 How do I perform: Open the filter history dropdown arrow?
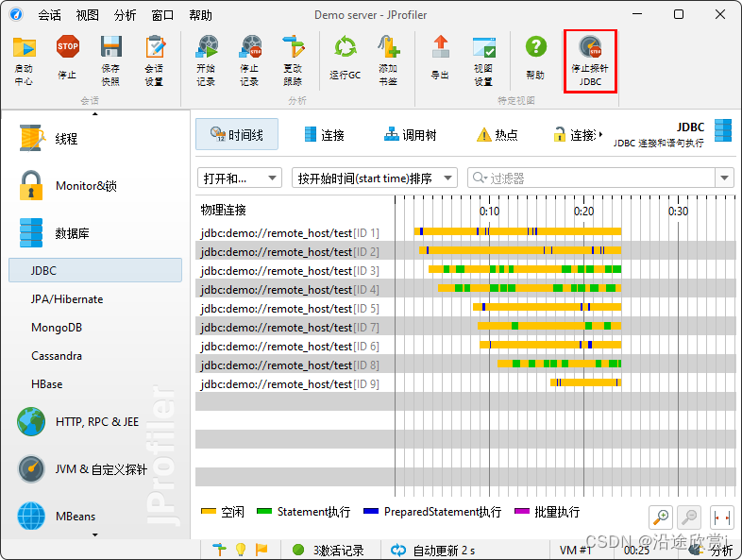pos(724,178)
